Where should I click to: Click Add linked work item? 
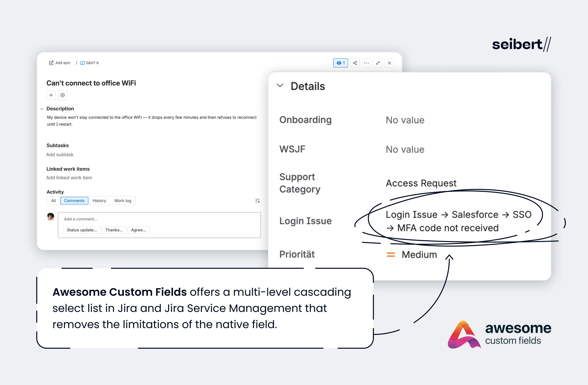click(x=69, y=178)
